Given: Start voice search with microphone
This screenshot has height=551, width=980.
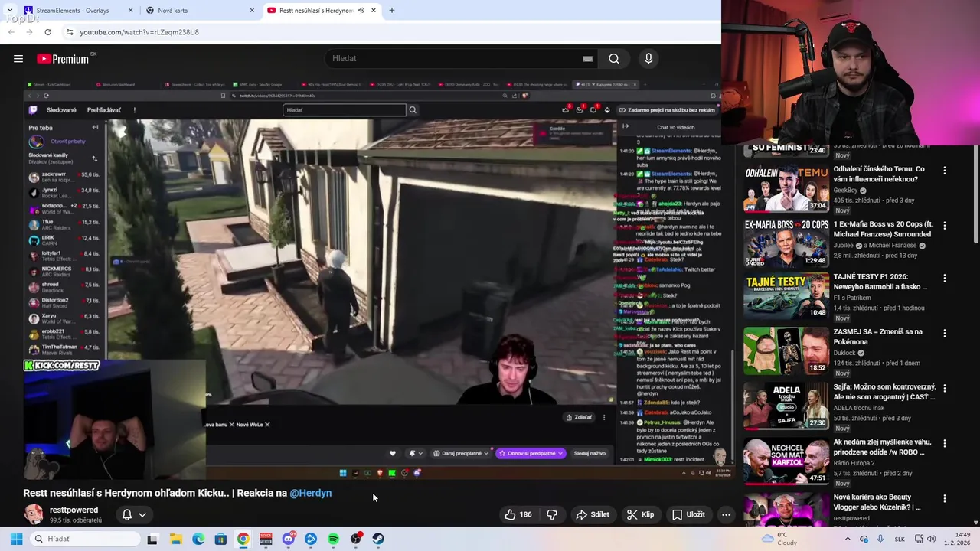Looking at the screenshot, I should [648, 59].
